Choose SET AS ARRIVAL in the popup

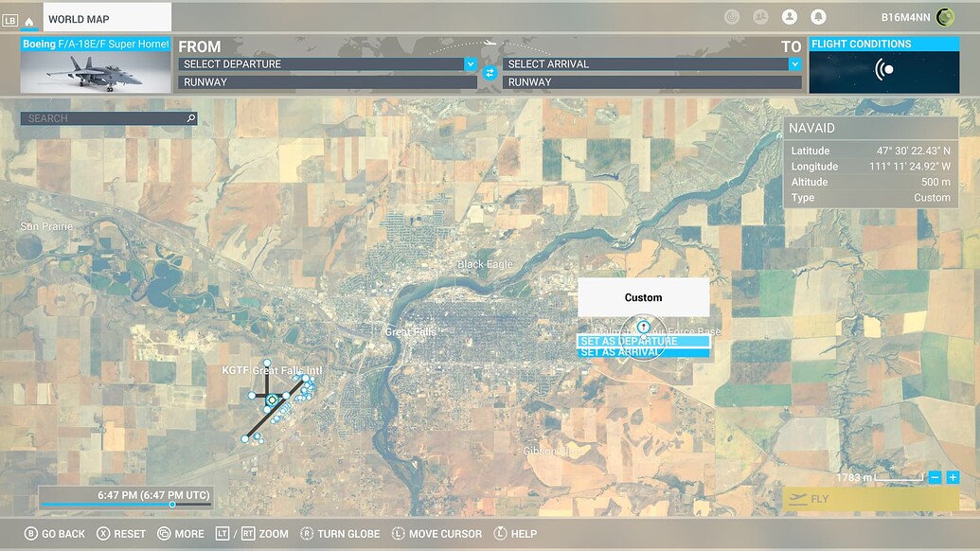[x=644, y=349]
